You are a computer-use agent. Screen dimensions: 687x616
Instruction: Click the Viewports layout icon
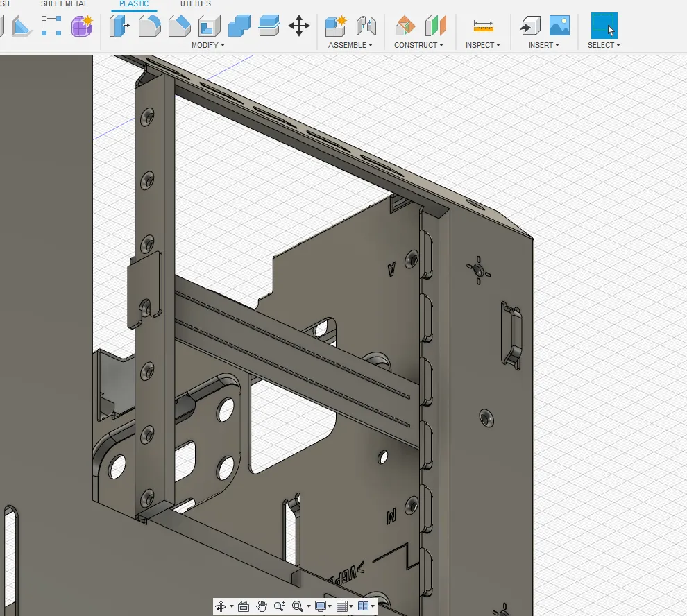(363, 606)
